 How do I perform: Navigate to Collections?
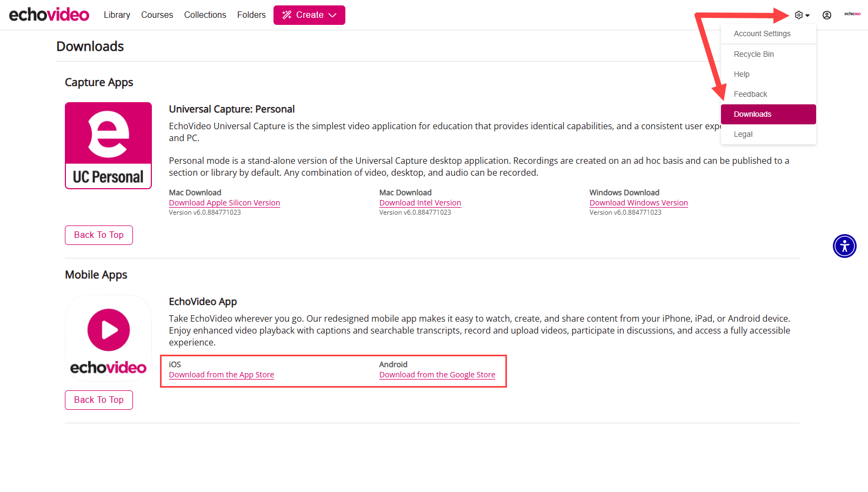tap(205, 15)
